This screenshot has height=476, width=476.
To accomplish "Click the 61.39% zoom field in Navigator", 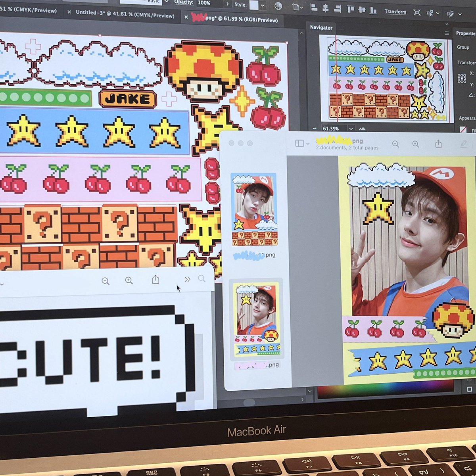I will (x=333, y=129).
